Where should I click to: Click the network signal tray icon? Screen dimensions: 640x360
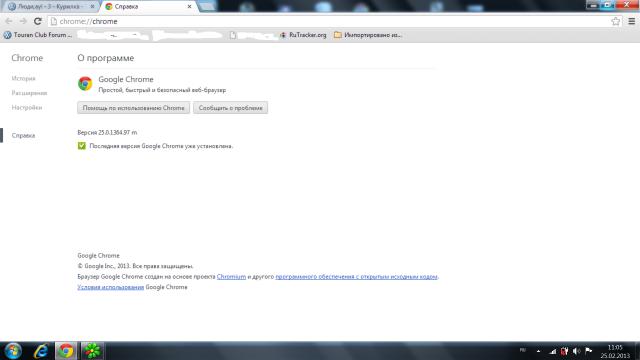pyautogui.click(x=552, y=351)
